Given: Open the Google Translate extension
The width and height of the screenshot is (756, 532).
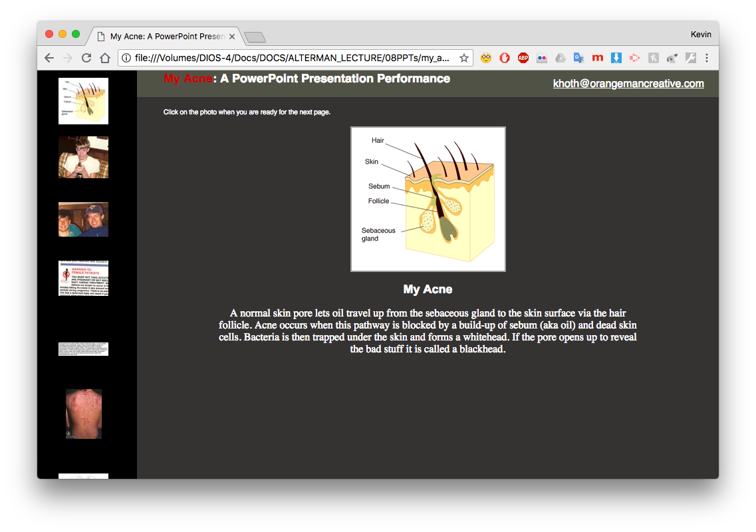Looking at the screenshot, I should [578, 58].
